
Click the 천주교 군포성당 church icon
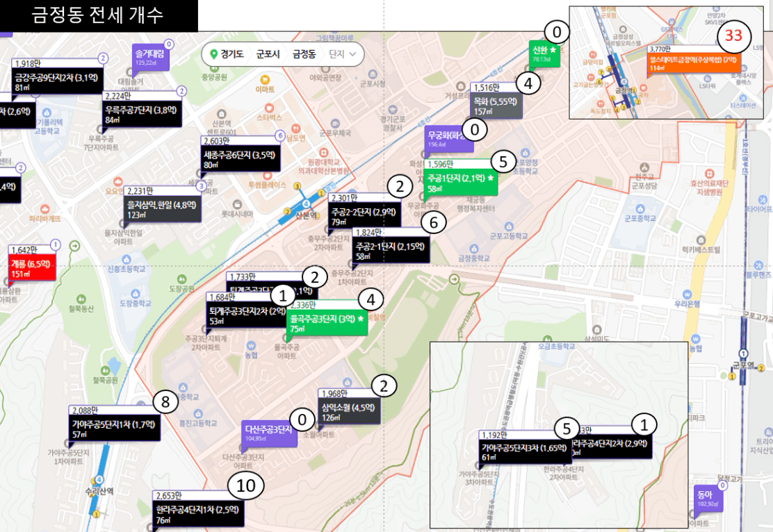[x=644, y=167]
